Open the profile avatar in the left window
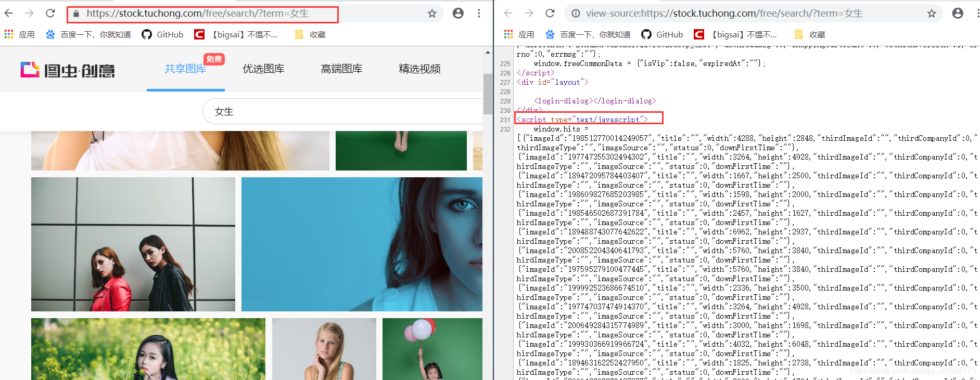The image size is (980, 380). pyautogui.click(x=458, y=14)
